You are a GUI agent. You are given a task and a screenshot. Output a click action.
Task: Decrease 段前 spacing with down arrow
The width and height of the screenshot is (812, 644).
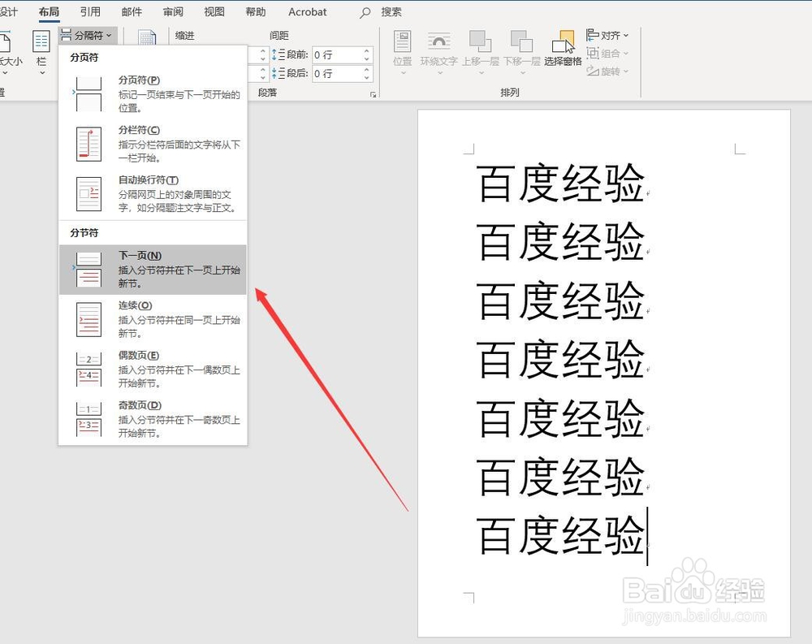click(367, 58)
